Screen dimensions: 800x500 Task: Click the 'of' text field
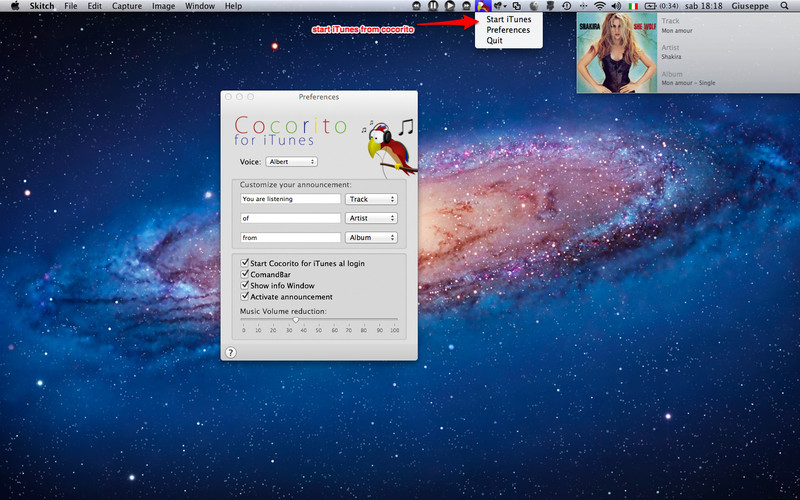[x=290, y=218]
